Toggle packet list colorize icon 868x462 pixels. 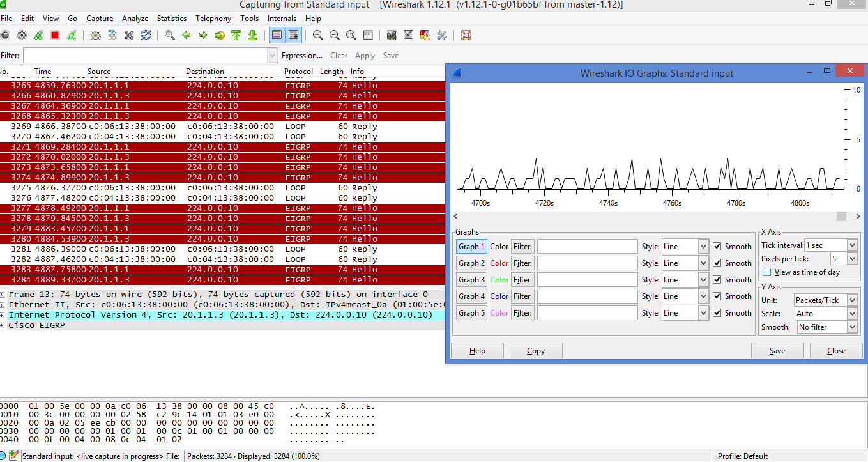point(277,35)
